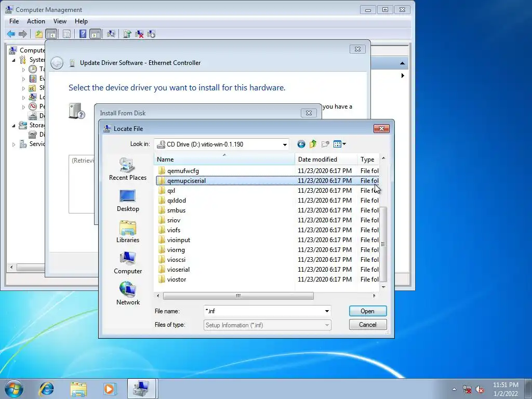Select the viofs folder
Viewport: 532px width, 399px height.
pyautogui.click(x=174, y=230)
